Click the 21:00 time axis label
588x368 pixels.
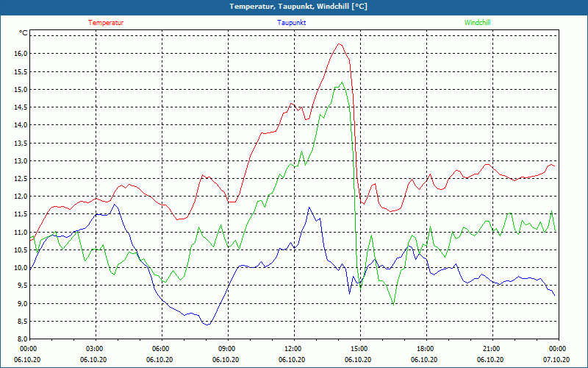click(x=492, y=349)
